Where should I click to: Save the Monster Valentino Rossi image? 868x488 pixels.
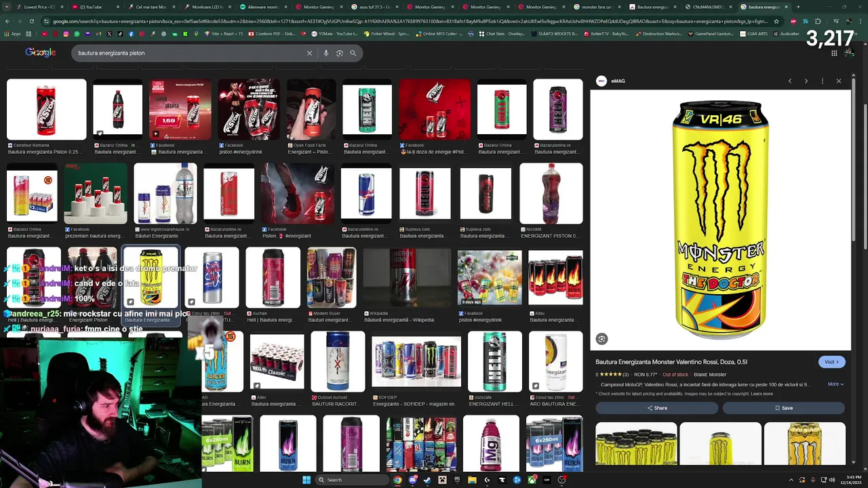point(783,408)
